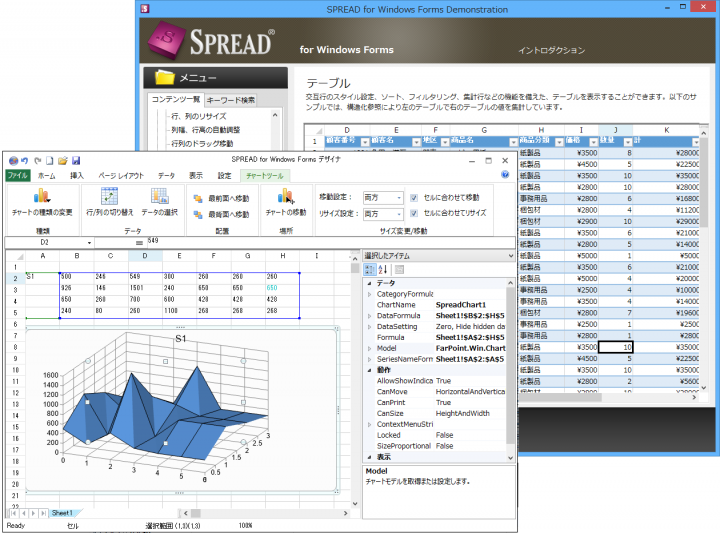
Task: Open the D2 name box dropdown
Action: (x=89, y=242)
